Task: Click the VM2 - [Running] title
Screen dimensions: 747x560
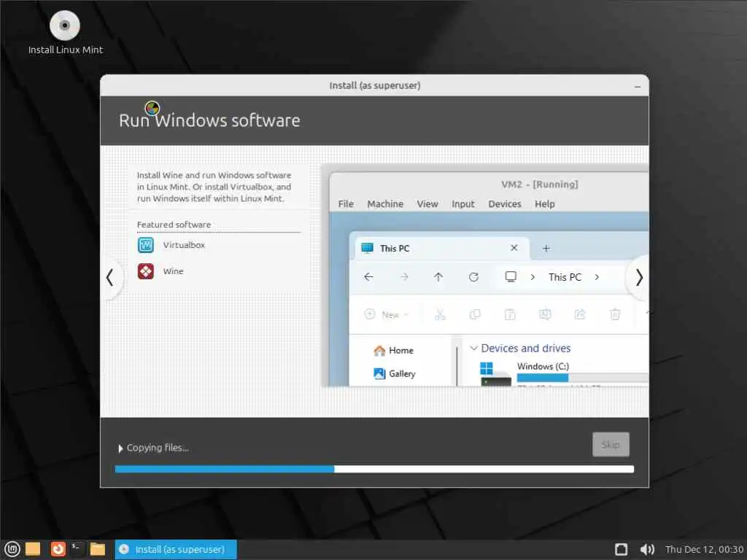Action: tap(539, 184)
